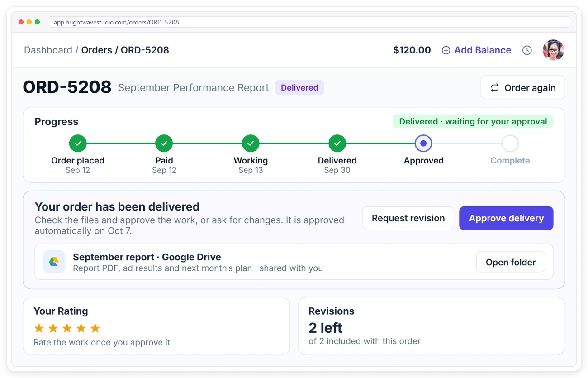This screenshot has width=588, height=378.
Task: Go to Dashboard in breadcrumb
Action: [x=48, y=50]
